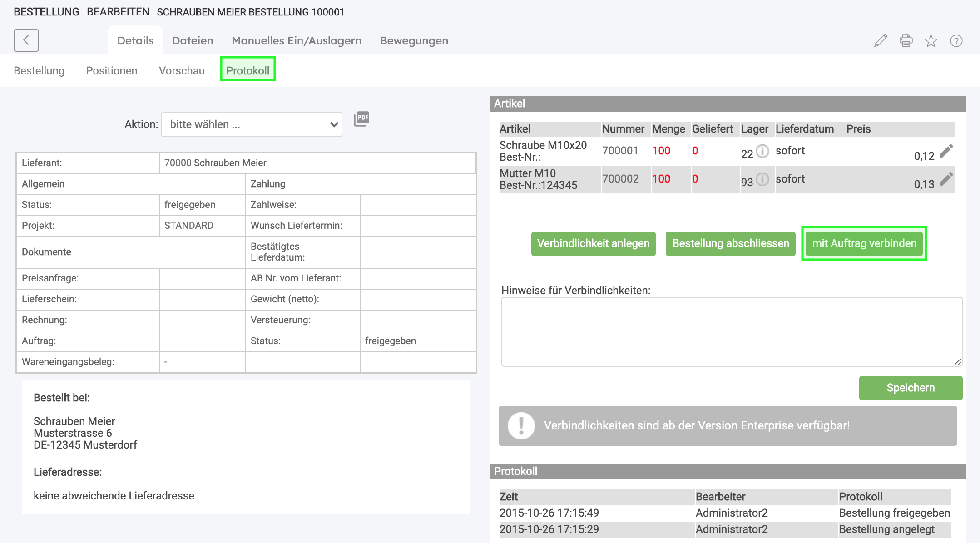Open the help question mark icon
Screen dimensions: 980x543
pyautogui.click(x=956, y=41)
